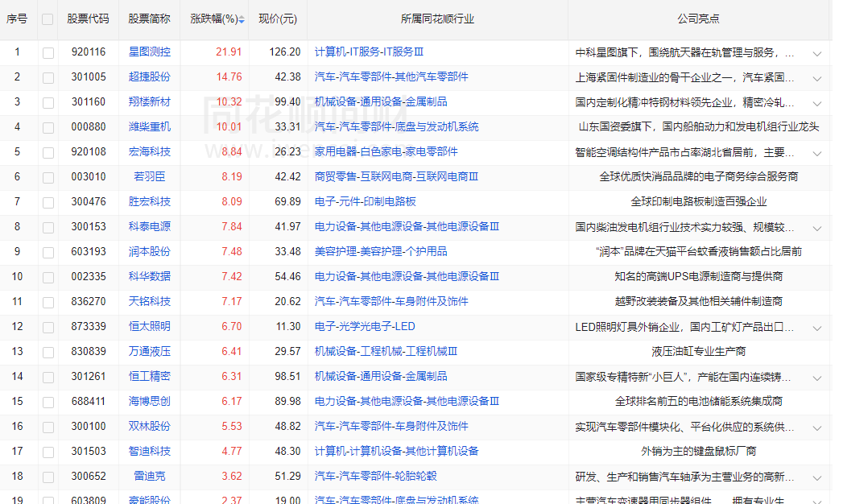Check the box for stock 920116 星图测控

[x=48, y=52]
